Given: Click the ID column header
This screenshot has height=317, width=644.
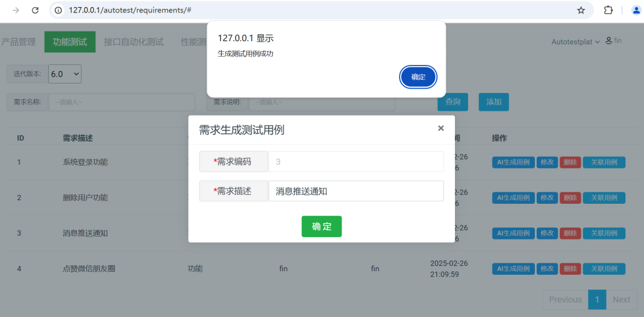Looking at the screenshot, I should point(20,138).
